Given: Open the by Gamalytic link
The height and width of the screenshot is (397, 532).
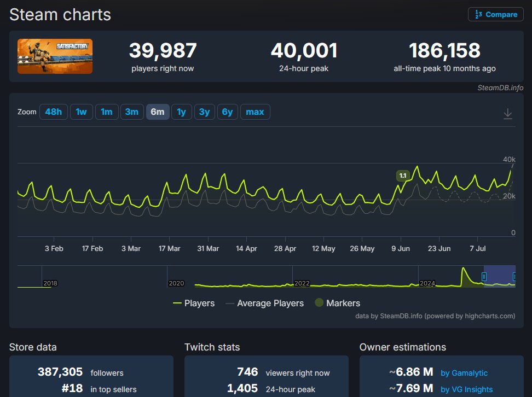Looking at the screenshot, I should [464, 373].
